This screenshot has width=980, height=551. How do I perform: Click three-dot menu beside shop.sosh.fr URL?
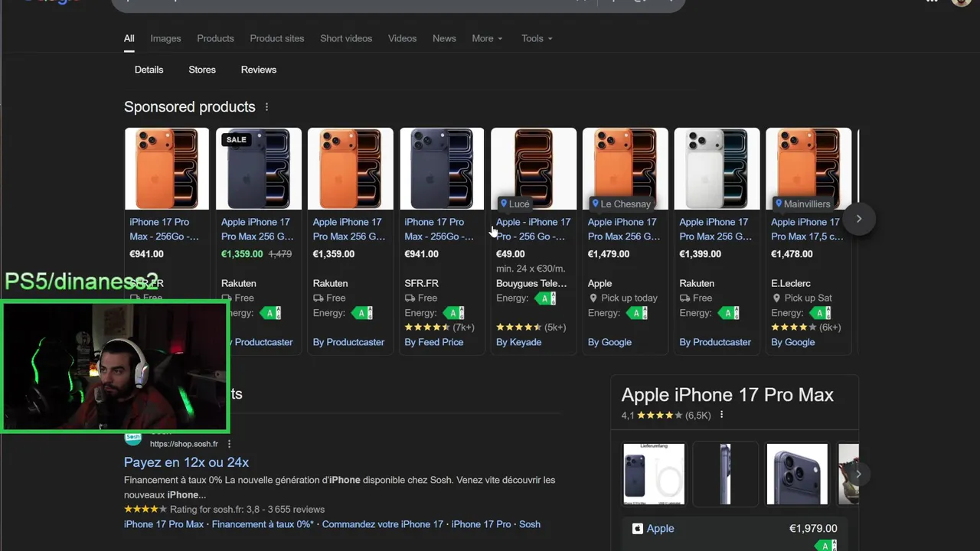229,444
